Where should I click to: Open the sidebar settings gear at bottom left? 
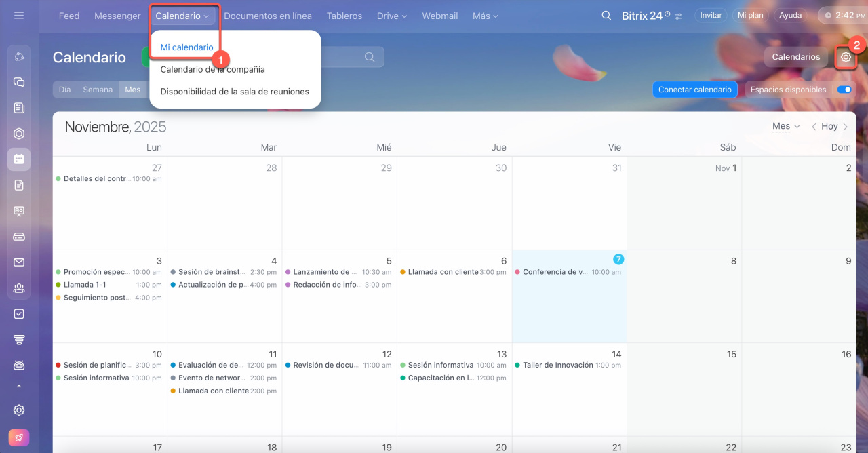coord(19,410)
